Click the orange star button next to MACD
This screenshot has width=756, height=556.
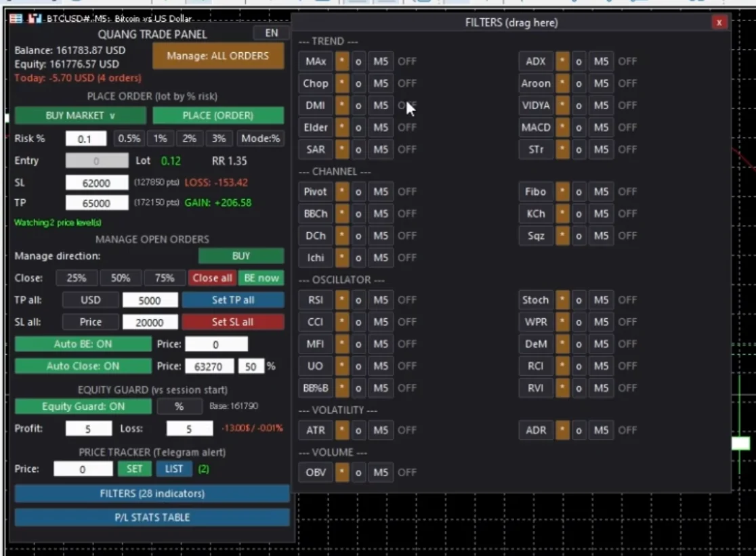point(562,128)
